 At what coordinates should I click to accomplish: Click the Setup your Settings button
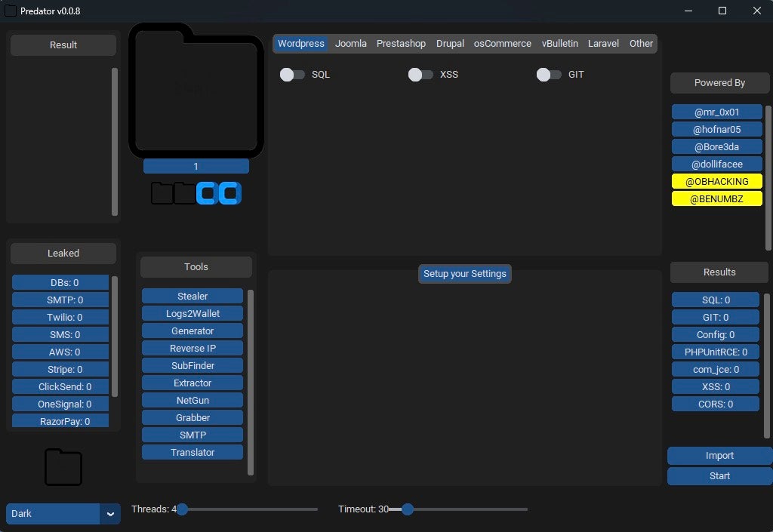pos(465,274)
